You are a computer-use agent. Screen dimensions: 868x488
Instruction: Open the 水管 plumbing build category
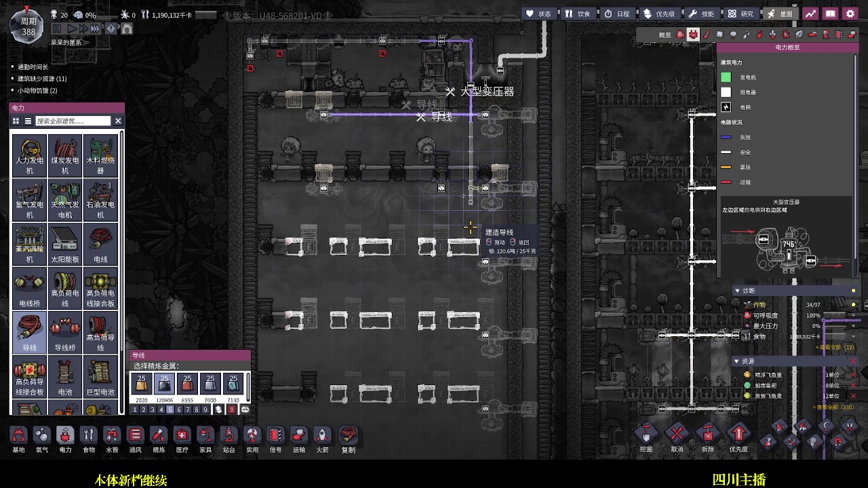point(112,439)
